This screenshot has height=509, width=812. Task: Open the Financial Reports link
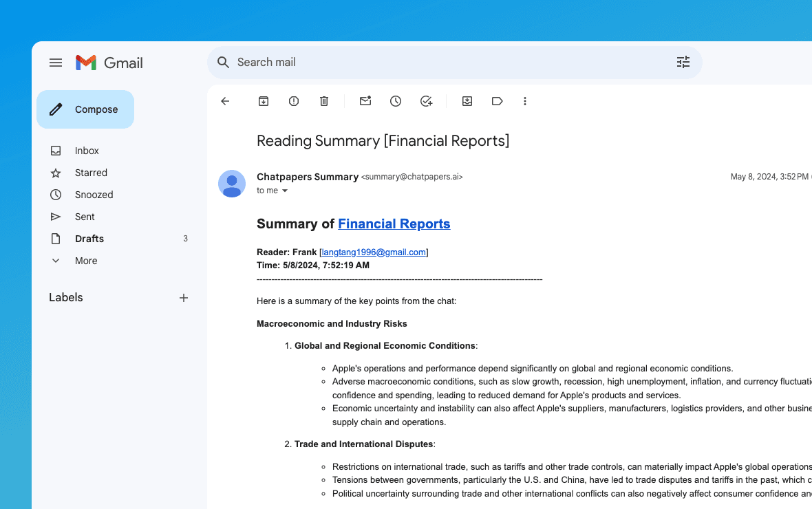[x=394, y=224]
